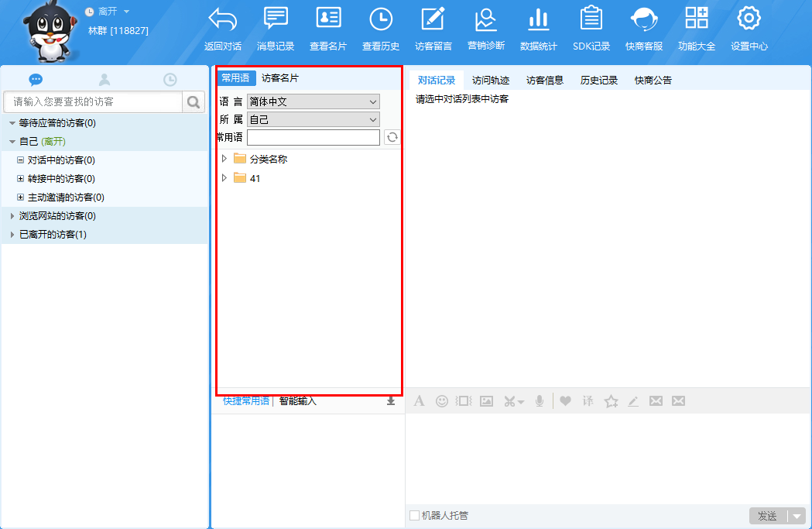Open the 所属 自己 dropdown
This screenshot has width=812, height=529.
pos(313,119)
